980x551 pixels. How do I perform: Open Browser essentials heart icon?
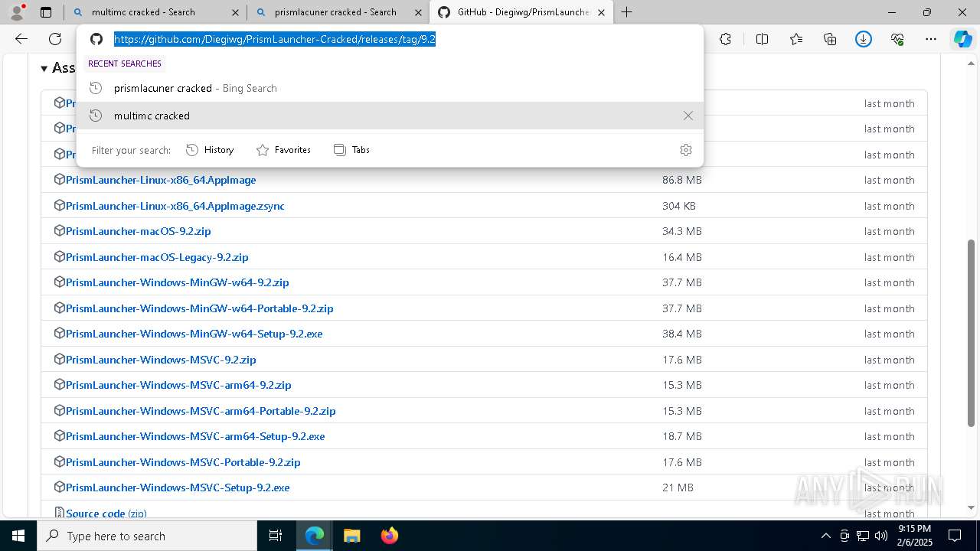(897, 39)
